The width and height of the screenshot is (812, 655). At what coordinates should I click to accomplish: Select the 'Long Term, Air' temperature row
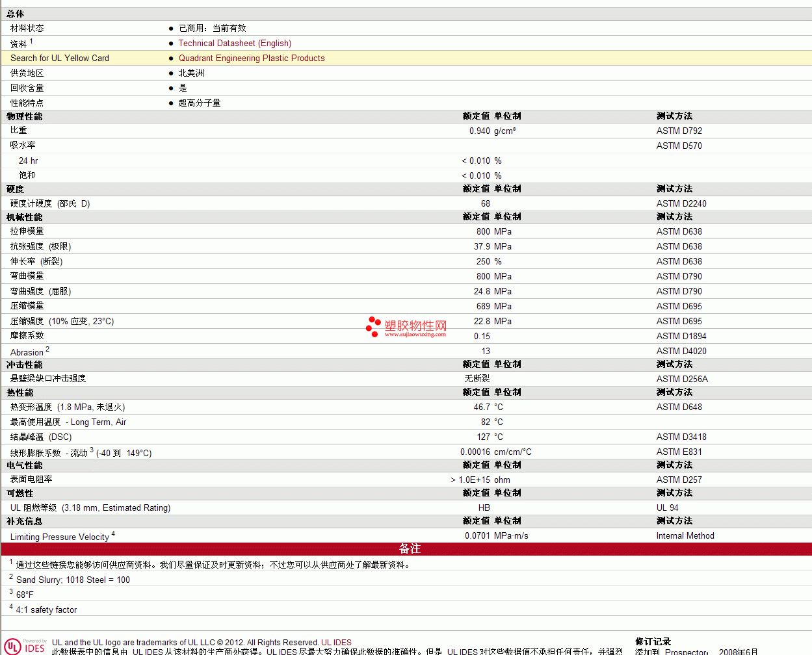point(406,422)
